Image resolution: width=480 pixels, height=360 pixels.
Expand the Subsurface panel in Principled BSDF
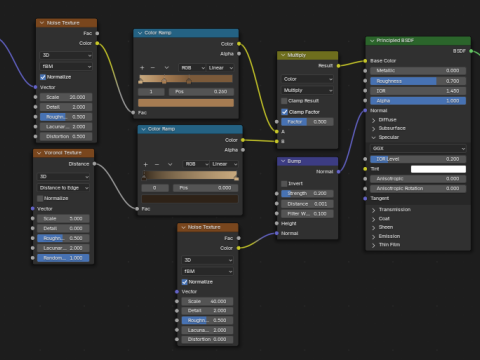(373, 129)
